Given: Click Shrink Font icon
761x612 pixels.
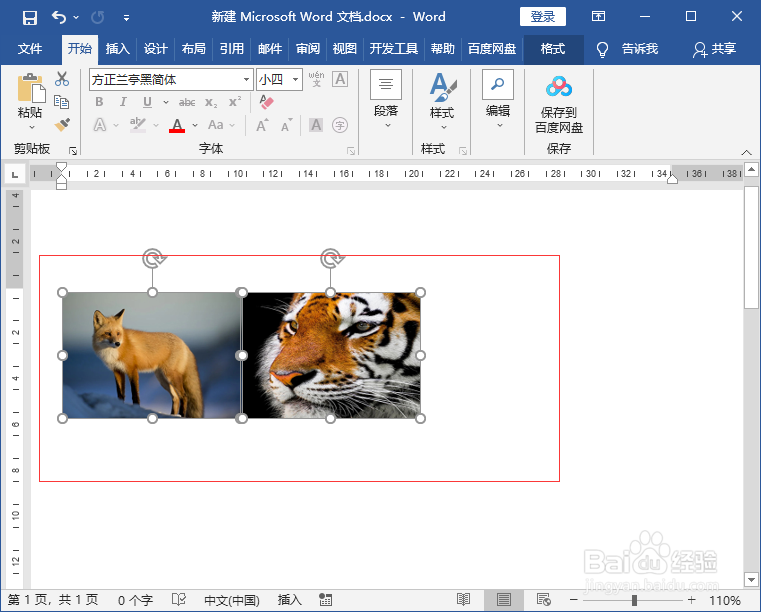Looking at the screenshot, I should 286,126.
